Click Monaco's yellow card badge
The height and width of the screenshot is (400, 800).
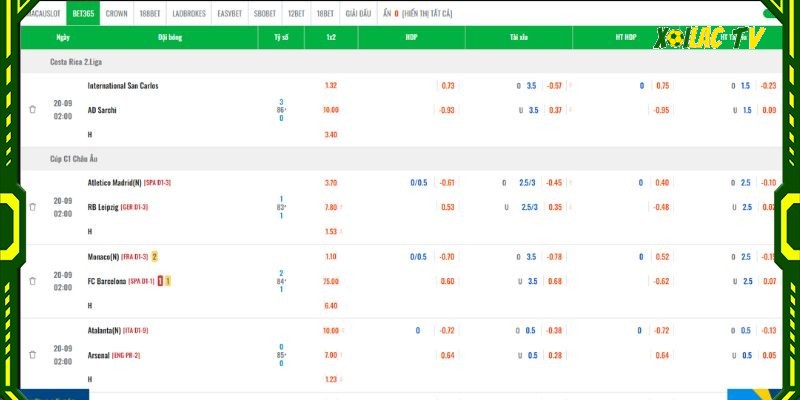click(155, 257)
